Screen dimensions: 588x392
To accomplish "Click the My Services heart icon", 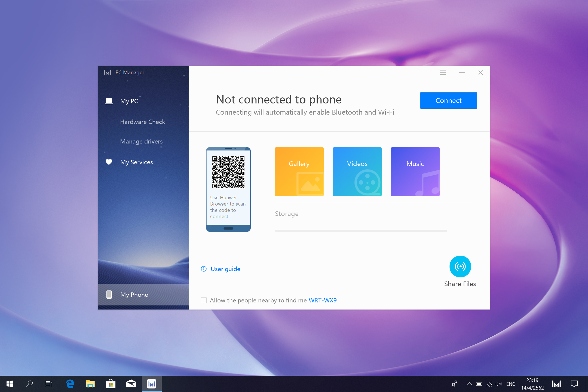I will pyautogui.click(x=109, y=162).
